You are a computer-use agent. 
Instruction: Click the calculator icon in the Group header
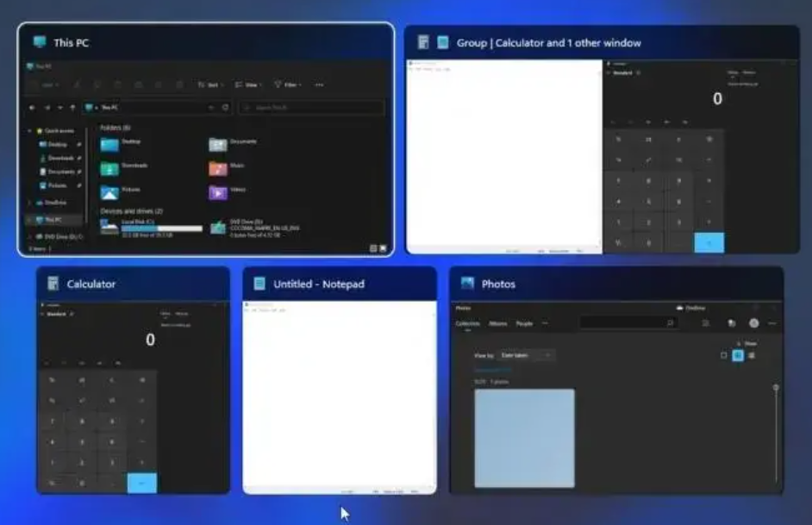423,42
